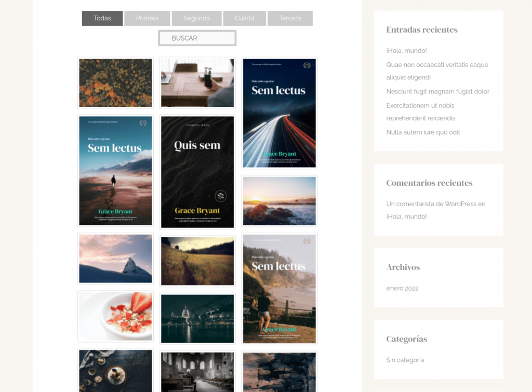Open the grassy field path thumbnail

pyautogui.click(x=197, y=261)
